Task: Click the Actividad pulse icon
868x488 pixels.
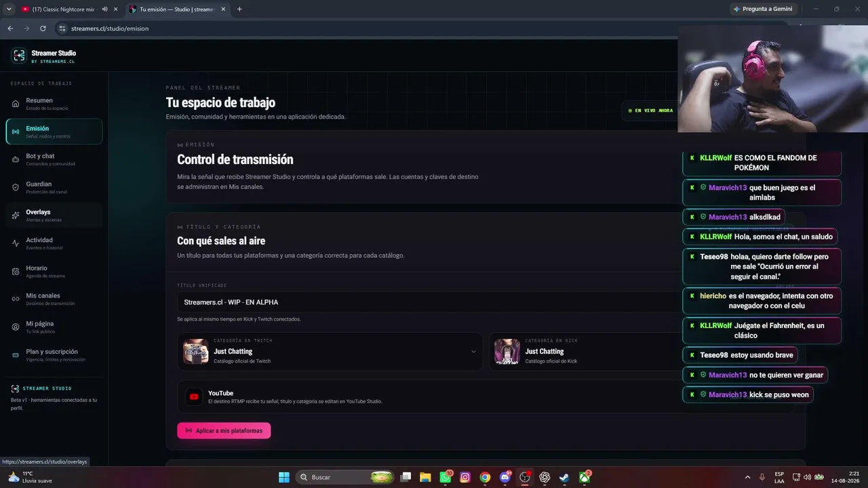Action: coord(16,243)
